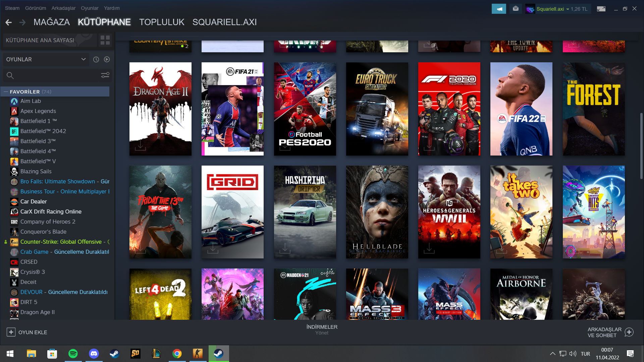644x362 pixels.
Task: Go to the MAĞAZA tab
Action: pyautogui.click(x=52, y=22)
